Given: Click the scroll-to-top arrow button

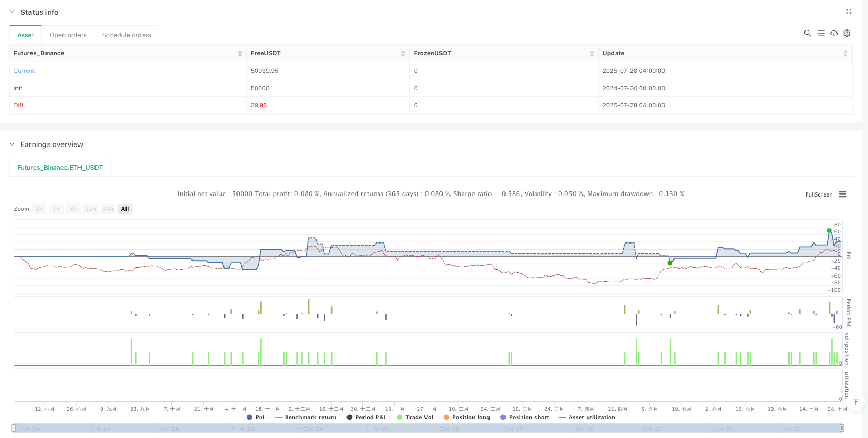Looking at the screenshot, I should click(856, 402).
